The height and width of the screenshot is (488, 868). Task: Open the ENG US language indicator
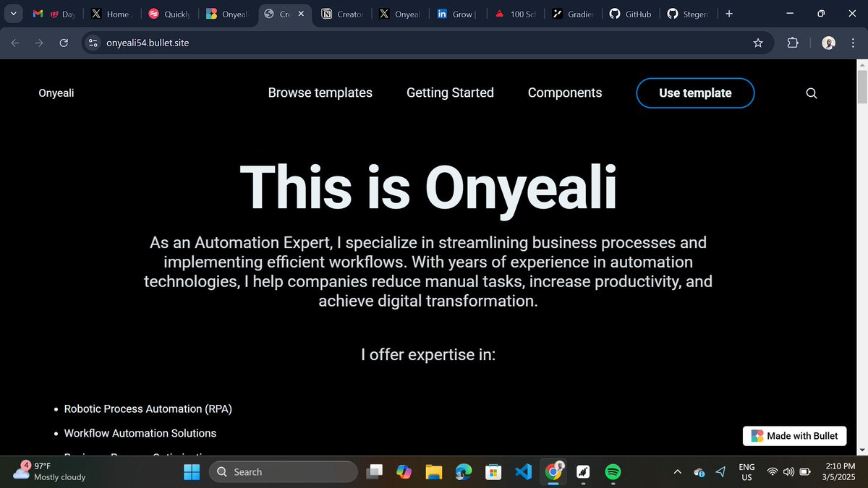tap(746, 472)
